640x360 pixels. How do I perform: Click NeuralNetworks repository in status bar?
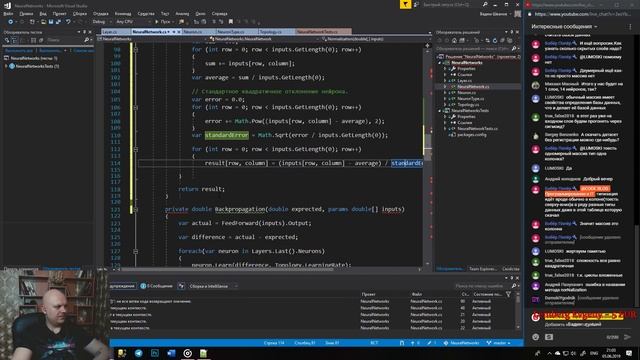461,343
